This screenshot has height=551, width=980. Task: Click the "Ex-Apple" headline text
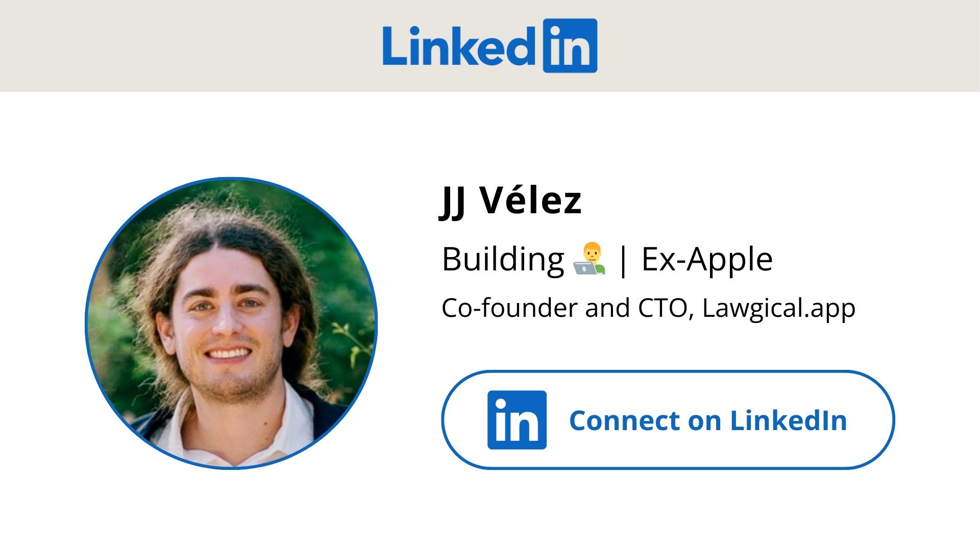[x=707, y=259]
